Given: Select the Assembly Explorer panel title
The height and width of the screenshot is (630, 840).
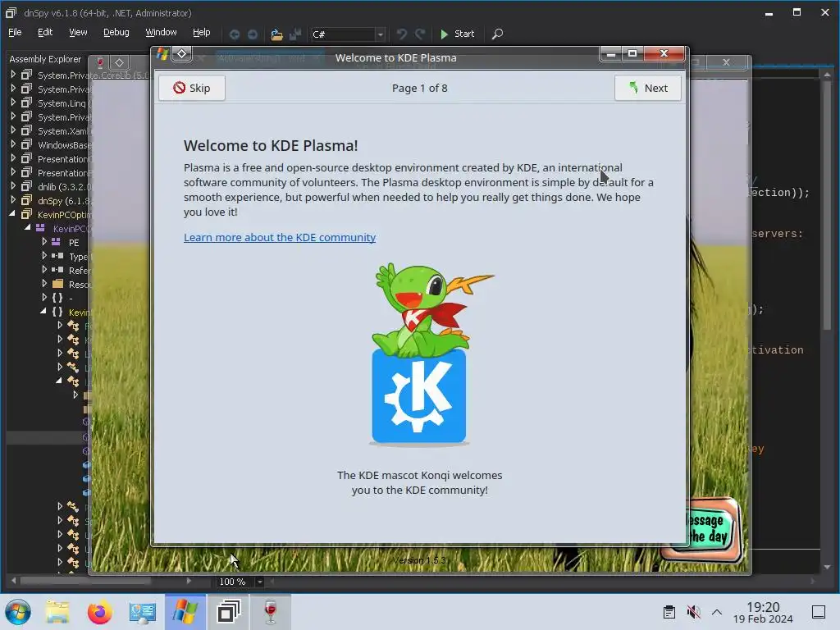Looking at the screenshot, I should [x=45, y=59].
